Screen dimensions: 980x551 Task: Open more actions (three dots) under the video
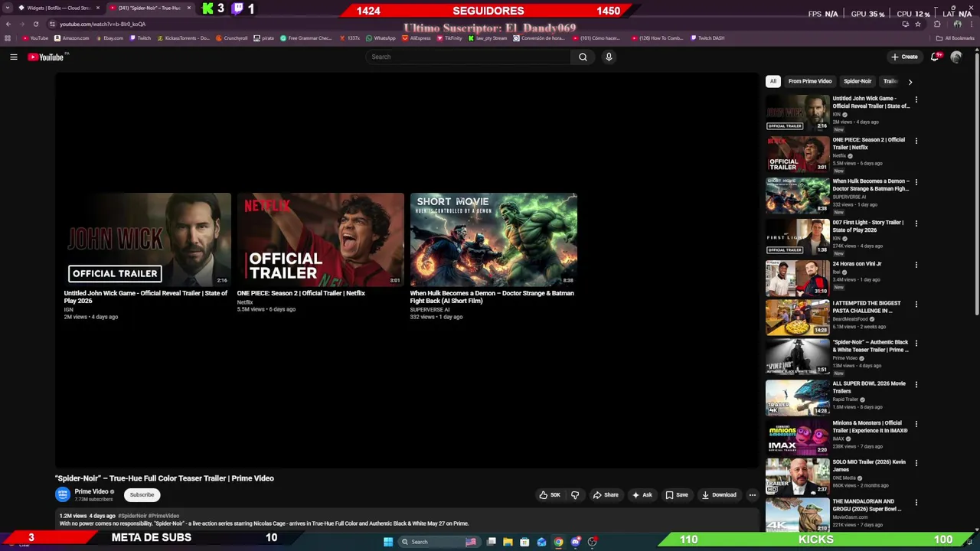click(752, 495)
